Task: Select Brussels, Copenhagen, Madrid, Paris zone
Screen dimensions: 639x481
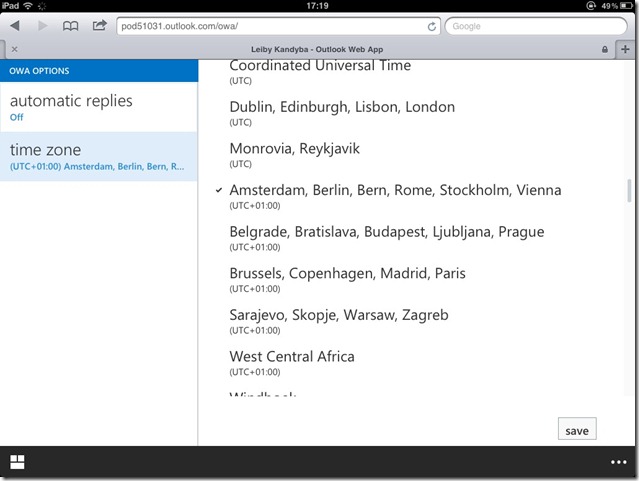Action: (x=347, y=279)
